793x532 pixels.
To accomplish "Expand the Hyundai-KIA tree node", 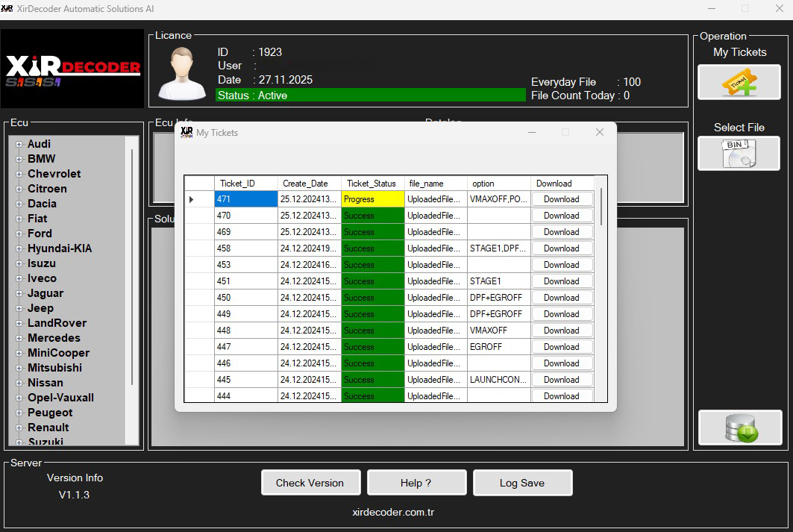I will pyautogui.click(x=18, y=248).
